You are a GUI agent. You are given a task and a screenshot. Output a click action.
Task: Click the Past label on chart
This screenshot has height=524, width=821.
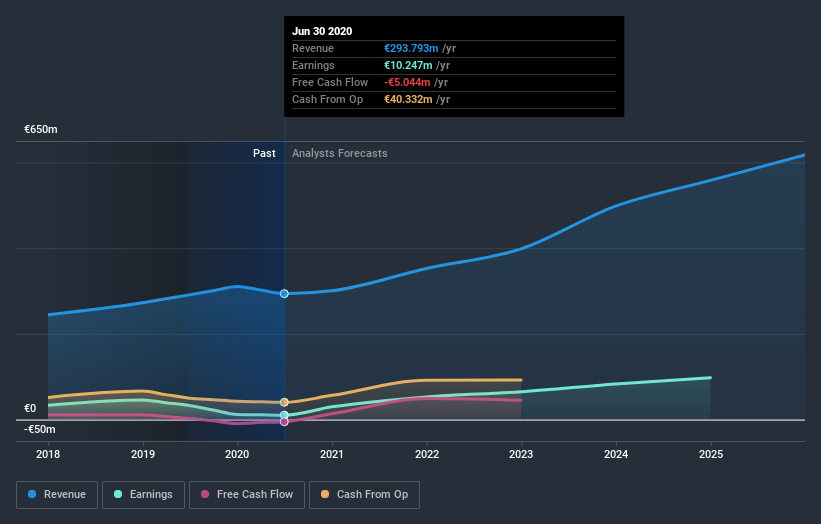pos(264,153)
